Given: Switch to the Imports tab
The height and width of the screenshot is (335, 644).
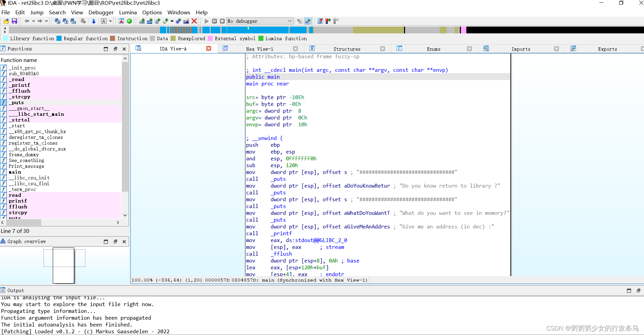Looking at the screenshot, I should point(521,49).
